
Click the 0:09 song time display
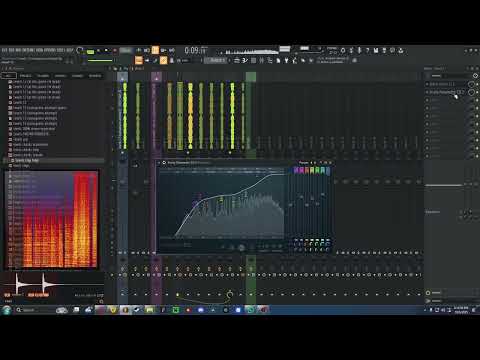196,51
